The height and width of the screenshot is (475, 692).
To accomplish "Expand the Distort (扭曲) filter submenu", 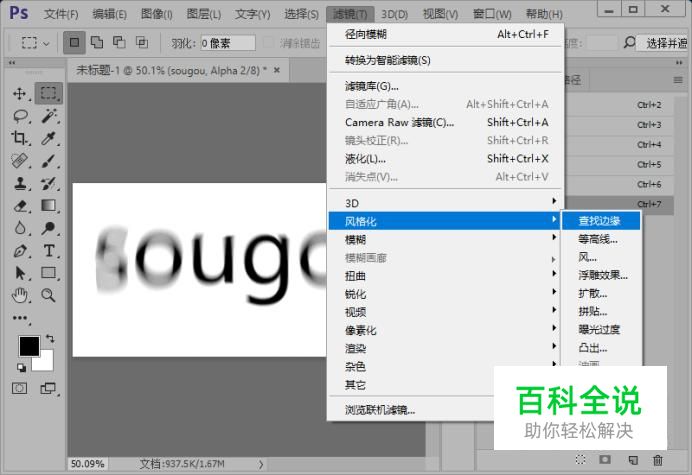I will [446, 276].
